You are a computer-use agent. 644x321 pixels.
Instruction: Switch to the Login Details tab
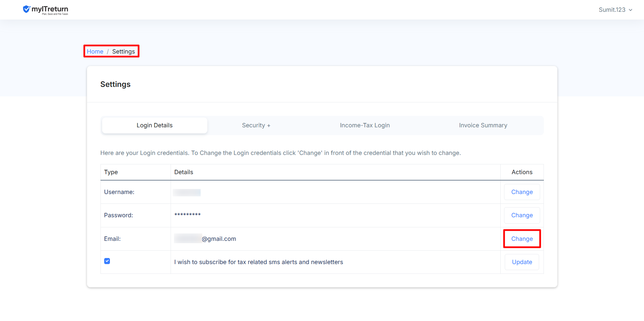(x=154, y=125)
